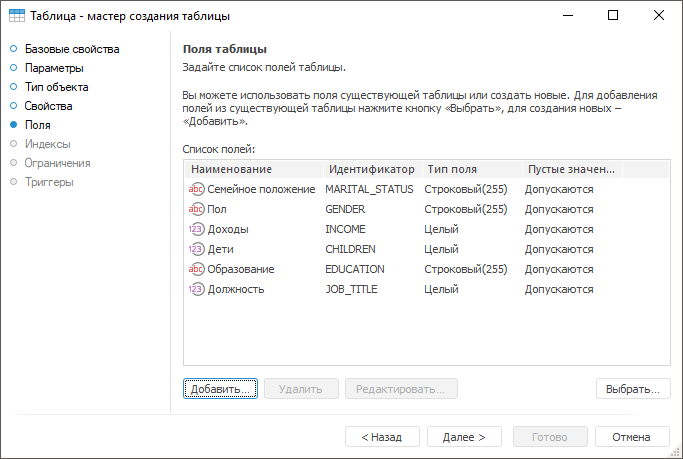
Task: Click the string type icon beside Семейное положение
Action: click(x=196, y=189)
